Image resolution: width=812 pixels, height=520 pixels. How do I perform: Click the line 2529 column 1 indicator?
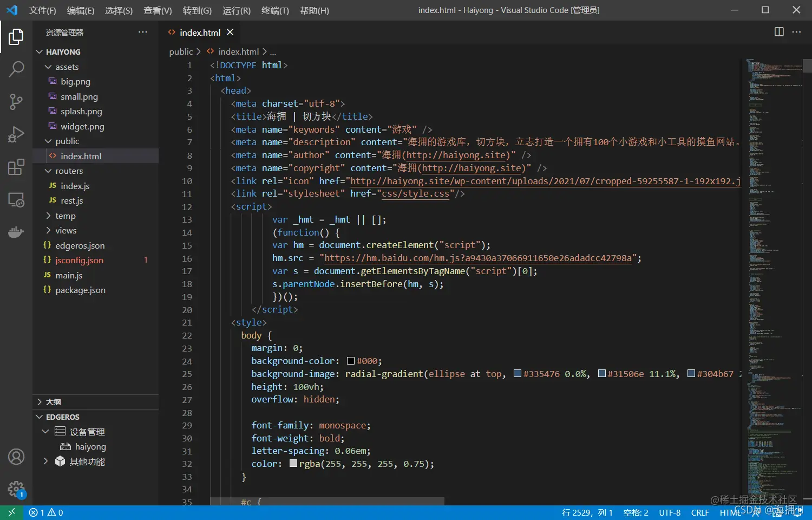pyautogui.click(x=587, y=512)
